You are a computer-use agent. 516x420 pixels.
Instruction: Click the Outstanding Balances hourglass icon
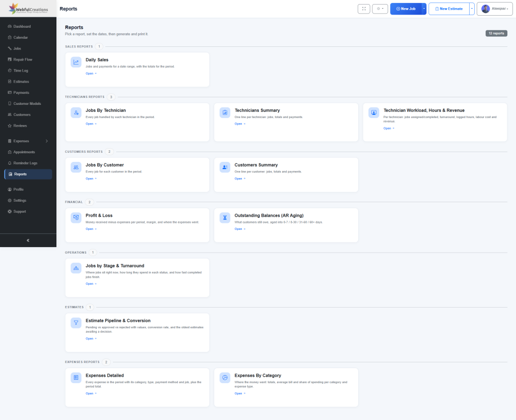pyautogui.click(x=225, y=218)
